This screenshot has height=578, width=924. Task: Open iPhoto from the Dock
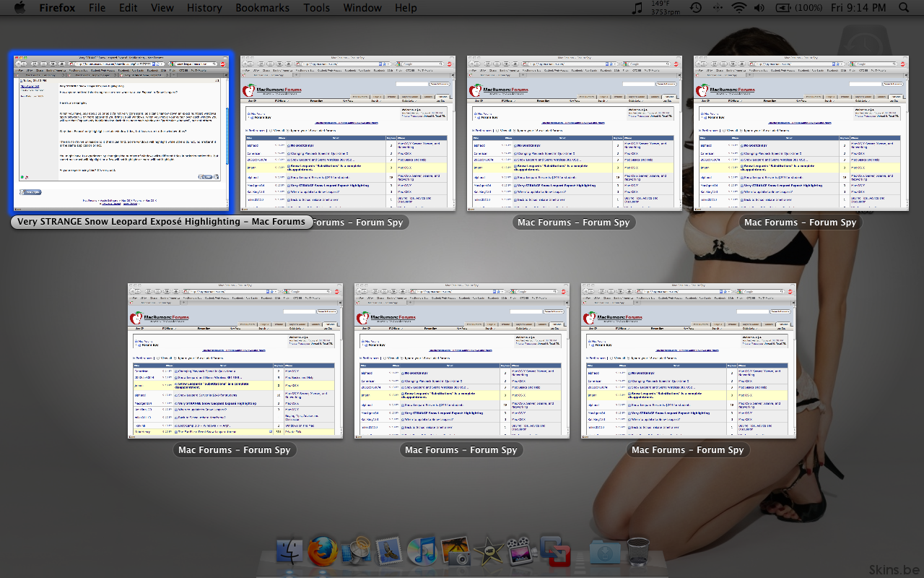coord(455,551)
